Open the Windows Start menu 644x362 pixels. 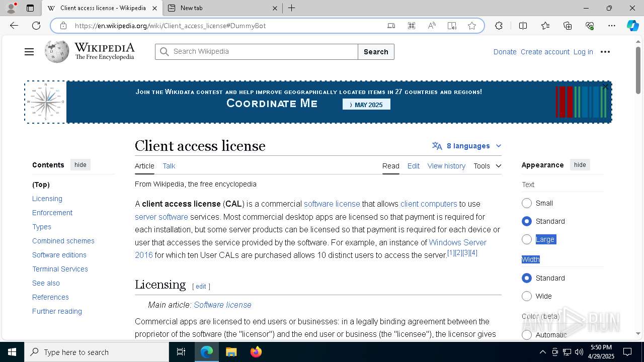(x=12, y=352)
